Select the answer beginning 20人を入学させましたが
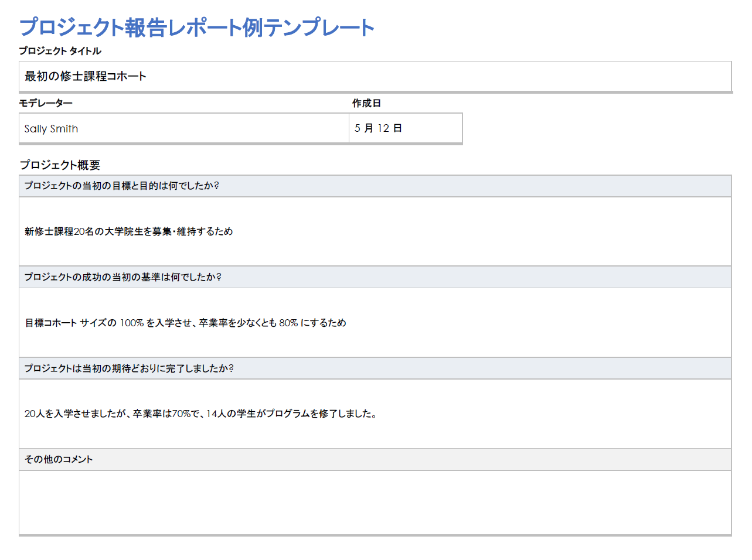Viewport: 752px width, 560px height. click(x=375, y=414)
